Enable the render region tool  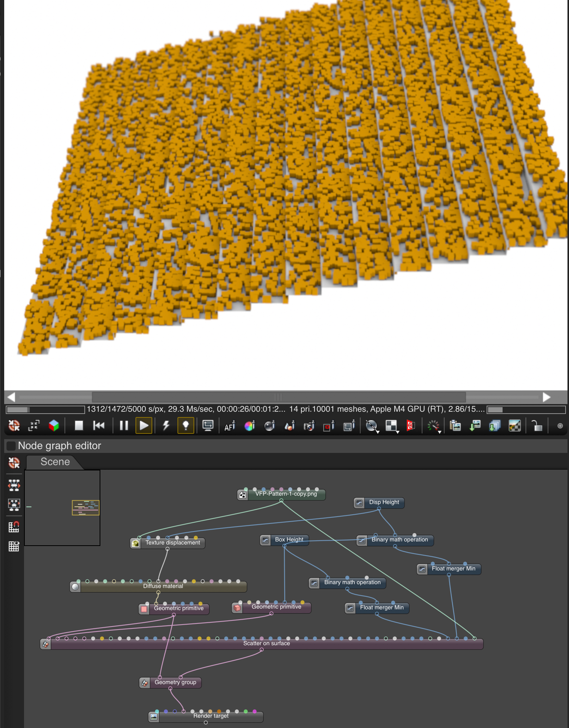pyautogui.click(x=329, y=425)
